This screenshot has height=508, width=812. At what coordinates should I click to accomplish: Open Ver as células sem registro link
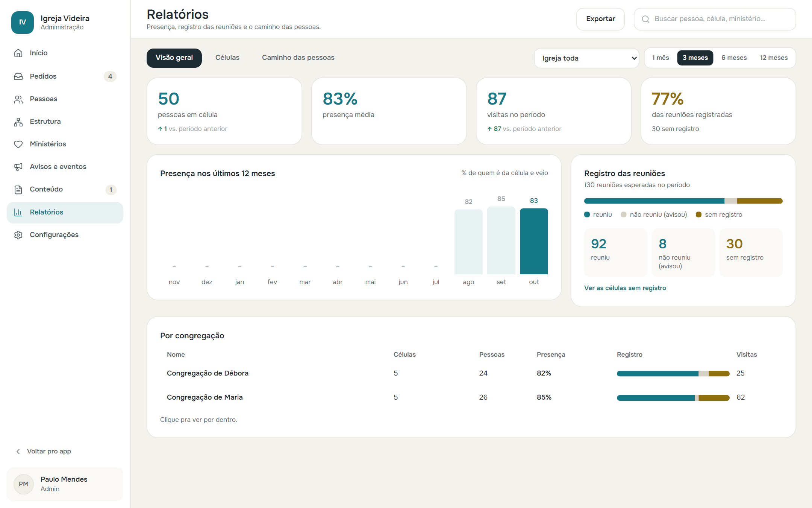pos(625,288)
